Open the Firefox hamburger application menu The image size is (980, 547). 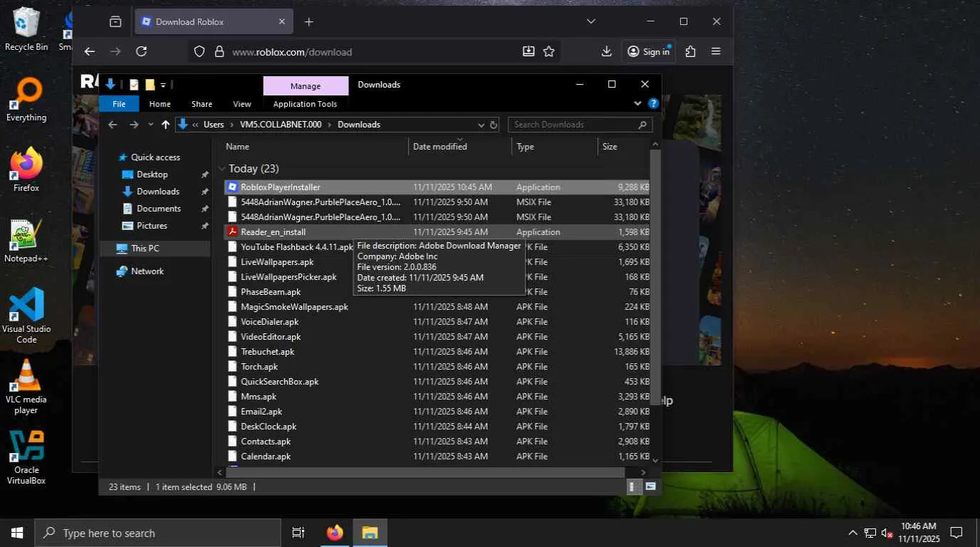point(716,51)
